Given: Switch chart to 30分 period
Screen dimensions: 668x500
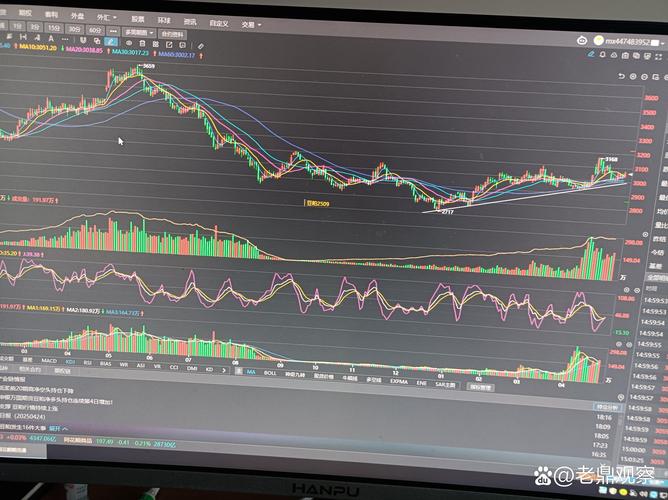Looking at the screenshot, I should [74, 29].
